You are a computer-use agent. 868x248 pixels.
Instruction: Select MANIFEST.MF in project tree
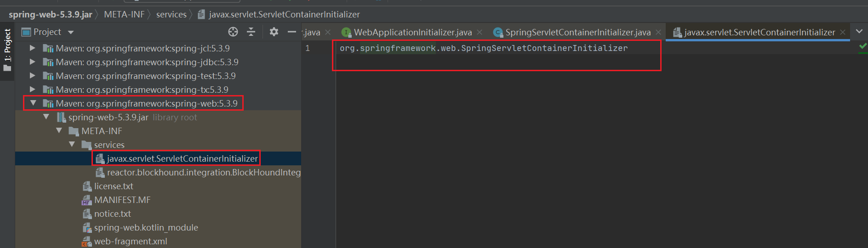(x=122, y=200)
